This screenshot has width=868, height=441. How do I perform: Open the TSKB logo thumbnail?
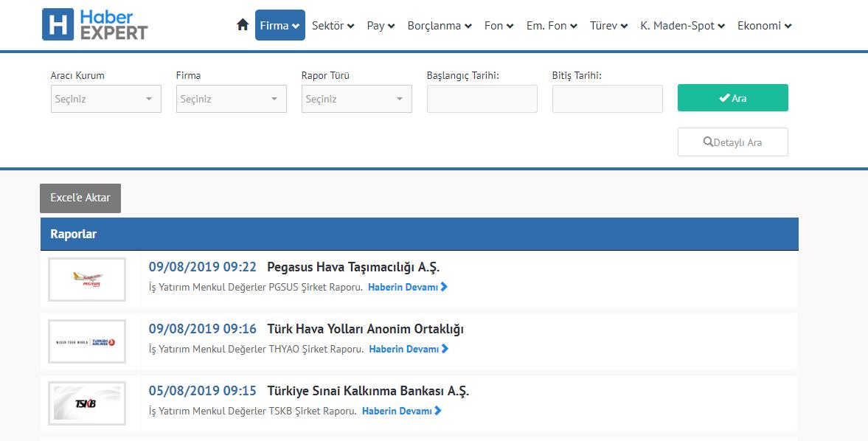[87, 403]
